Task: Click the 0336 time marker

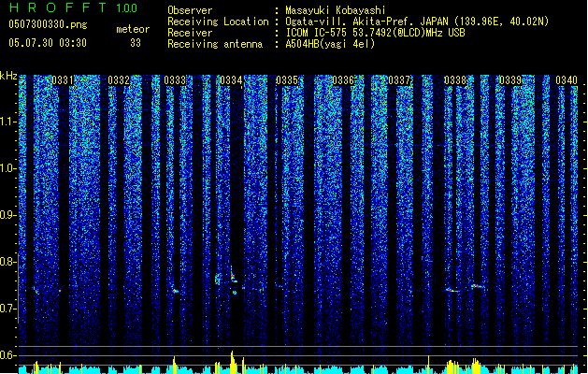Action: coord(343,80)
